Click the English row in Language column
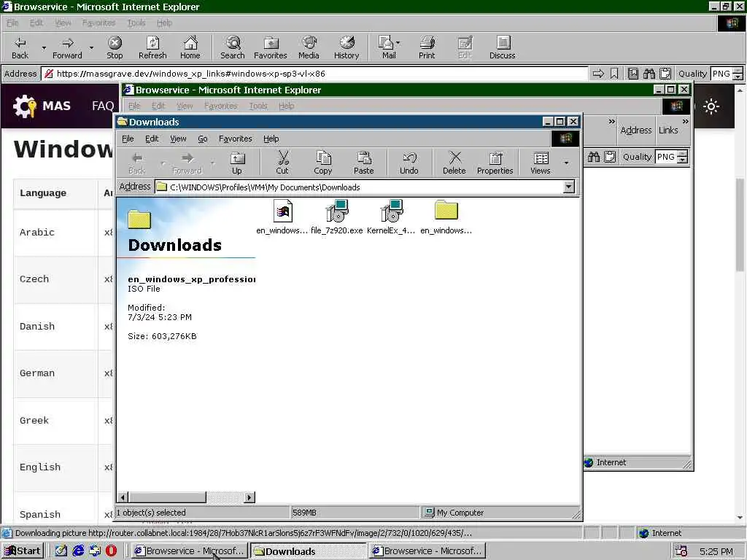The height and width of the screenshot is (560, 747). [x=40, y=467]
